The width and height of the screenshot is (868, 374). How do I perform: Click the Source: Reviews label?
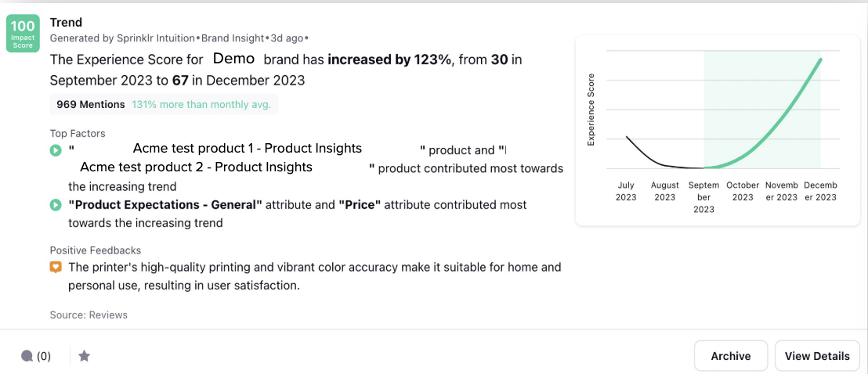click(89, 315)
